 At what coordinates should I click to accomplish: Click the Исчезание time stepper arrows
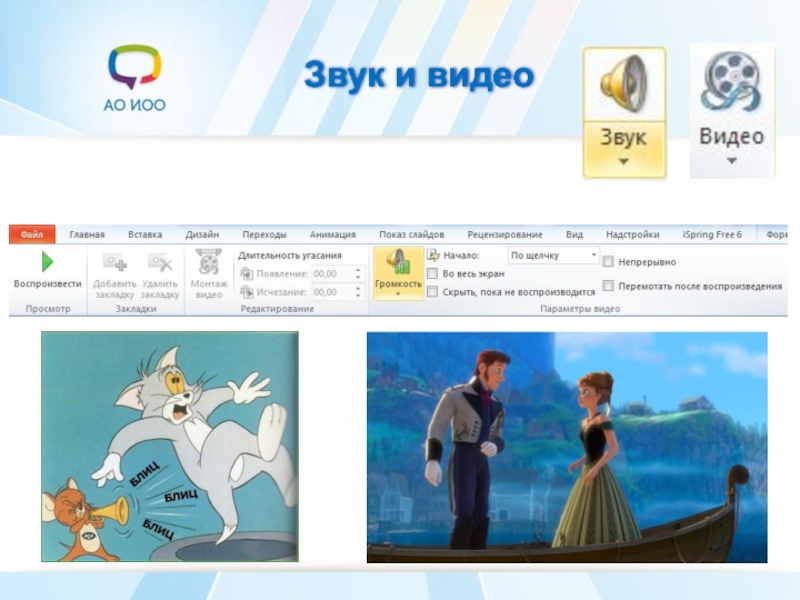[x=358, y=292]
